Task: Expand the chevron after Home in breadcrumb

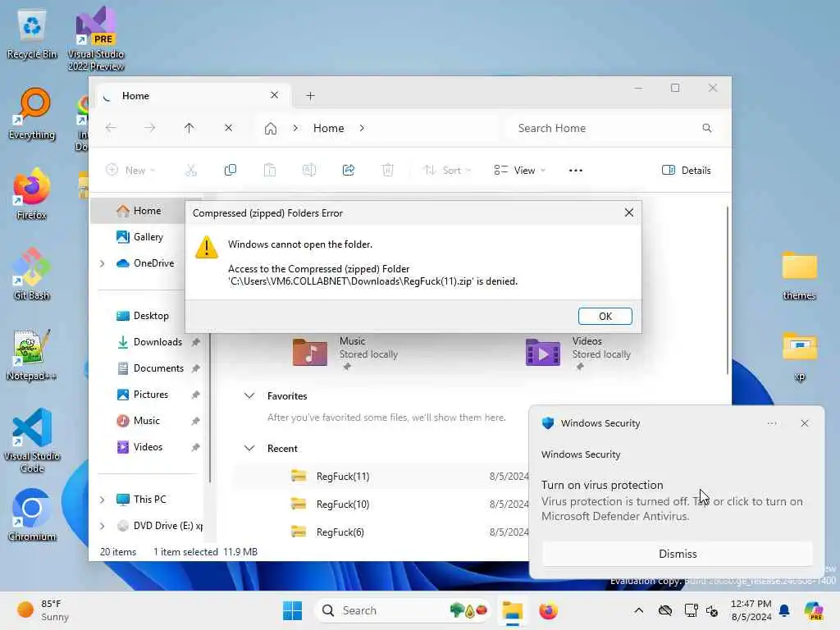Action: pos(362,128)
